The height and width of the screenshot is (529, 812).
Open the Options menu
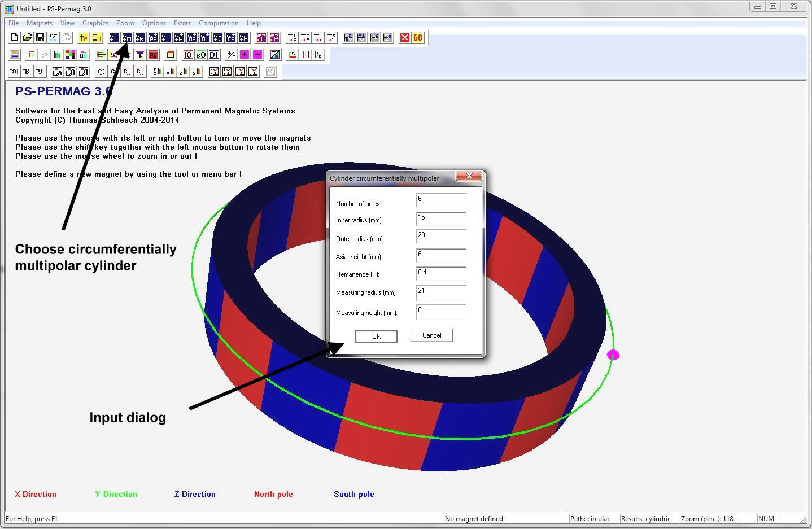[x=154, y=23]
